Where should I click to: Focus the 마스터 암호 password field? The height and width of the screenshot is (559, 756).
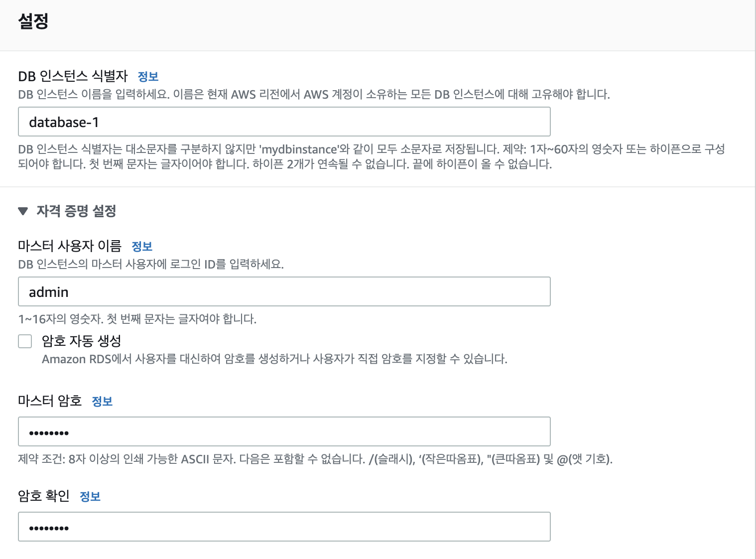tap(284, 432)
